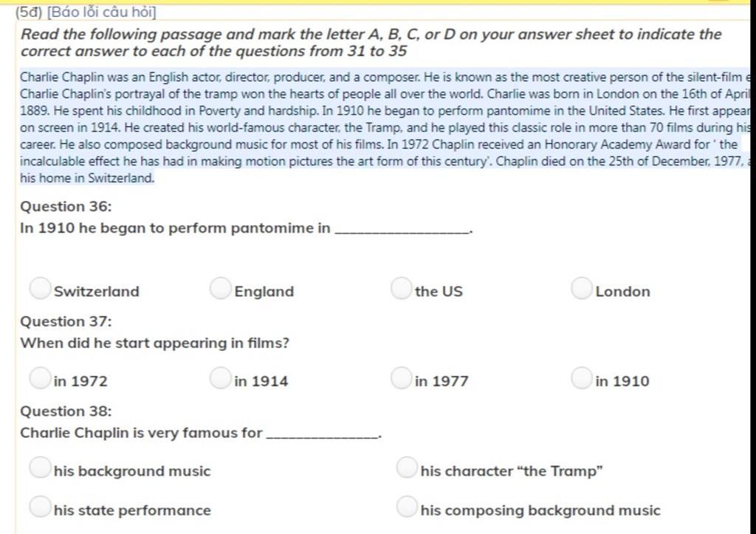
Task: Pick "his state performance" option
Action: [x=40, y=507]
